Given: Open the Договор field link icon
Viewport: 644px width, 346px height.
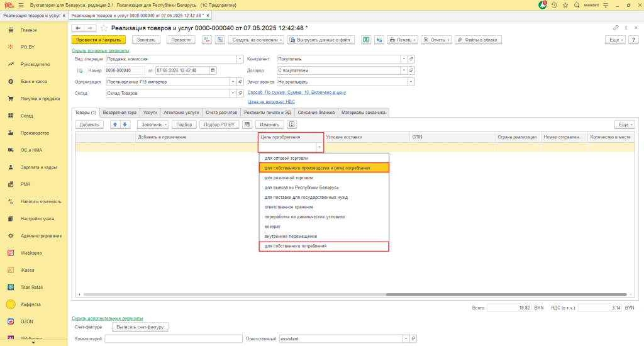Looking at the screenshot, I should click(x=411, y=70).
